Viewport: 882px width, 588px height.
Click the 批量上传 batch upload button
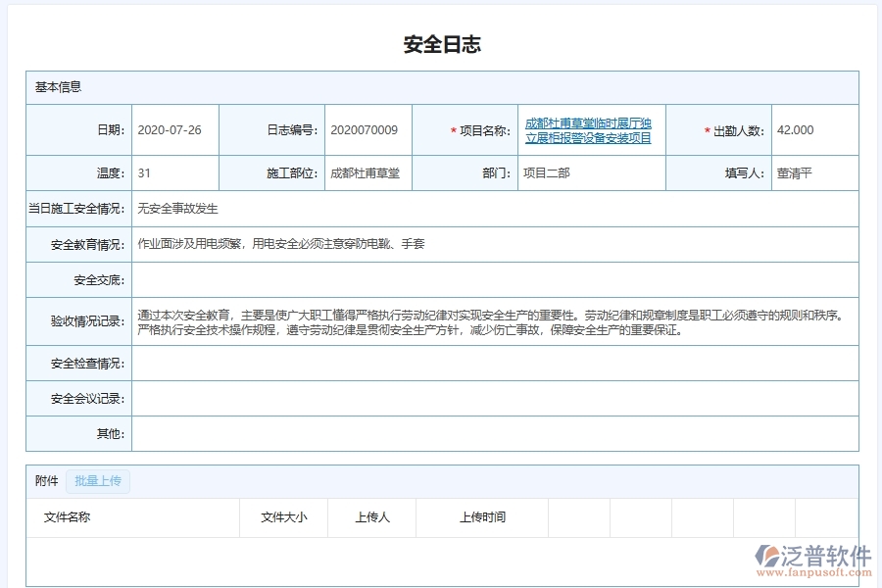[x=97, y=480]
